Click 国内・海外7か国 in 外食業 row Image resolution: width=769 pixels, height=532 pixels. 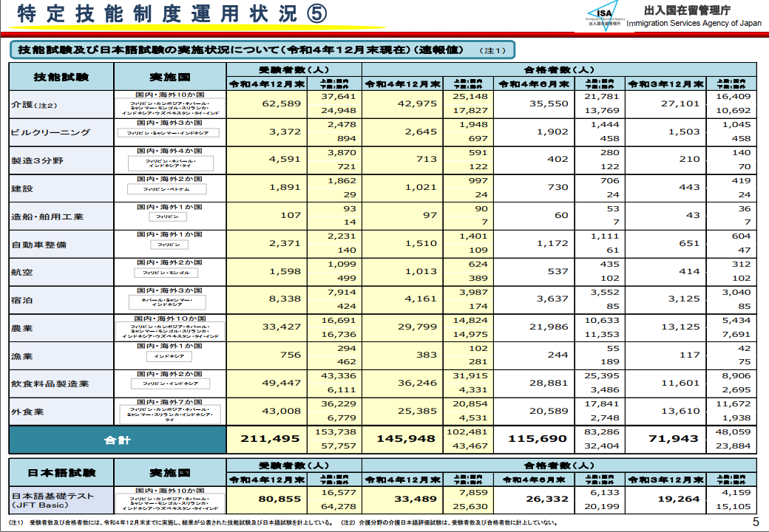point(169,402)
